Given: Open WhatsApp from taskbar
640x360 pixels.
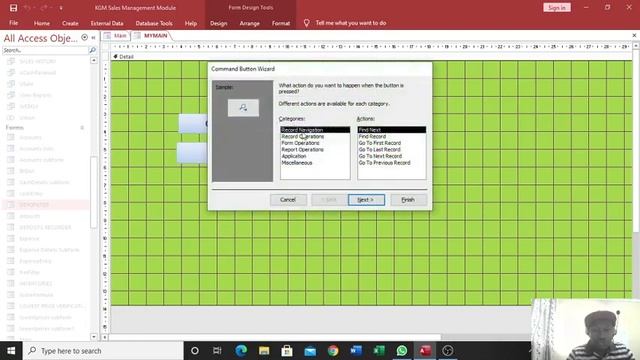Looking at the screenshot, I should [x=402, y=351].
